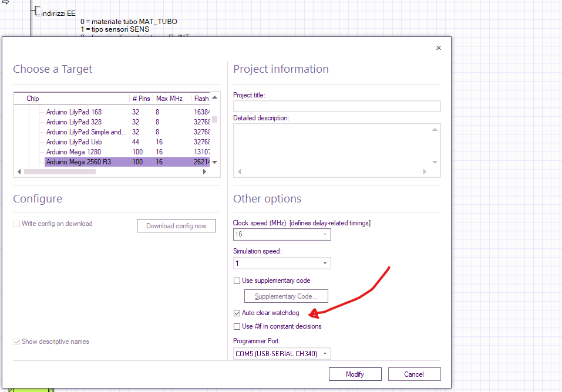Click description box scroll down arrow
This screenshot has height=392, width=562.
tap(435, 163)
